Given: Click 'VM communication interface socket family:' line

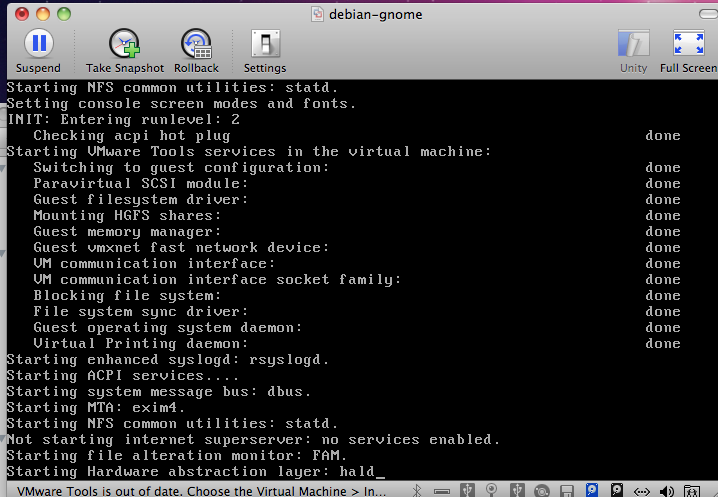Looking at the screenshot, I should [x=217, y=279].
